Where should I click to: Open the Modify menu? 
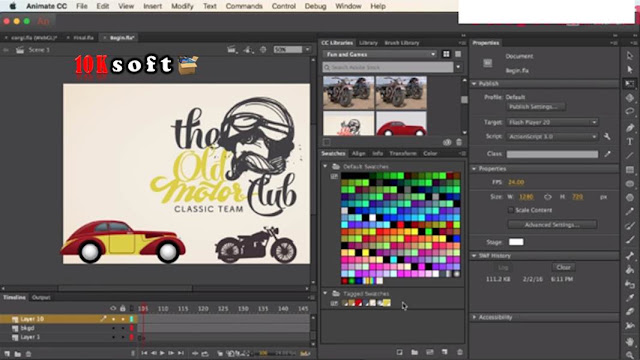click(182, 6)
